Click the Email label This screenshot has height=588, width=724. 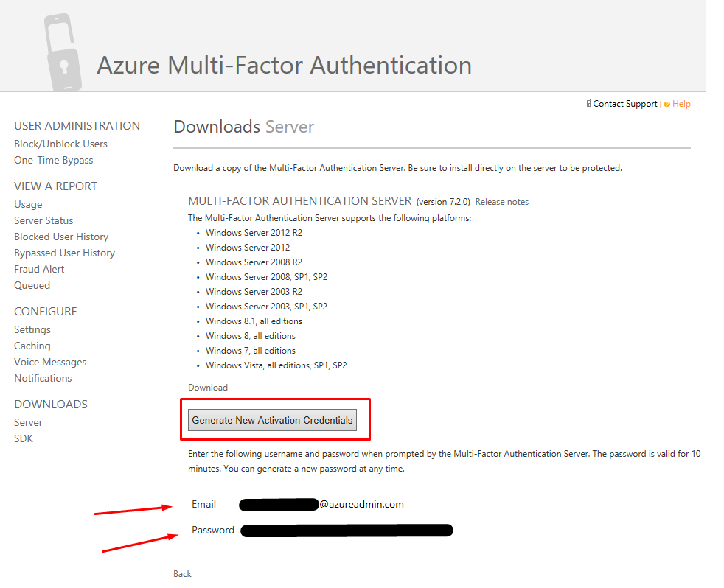click(203, 505)
